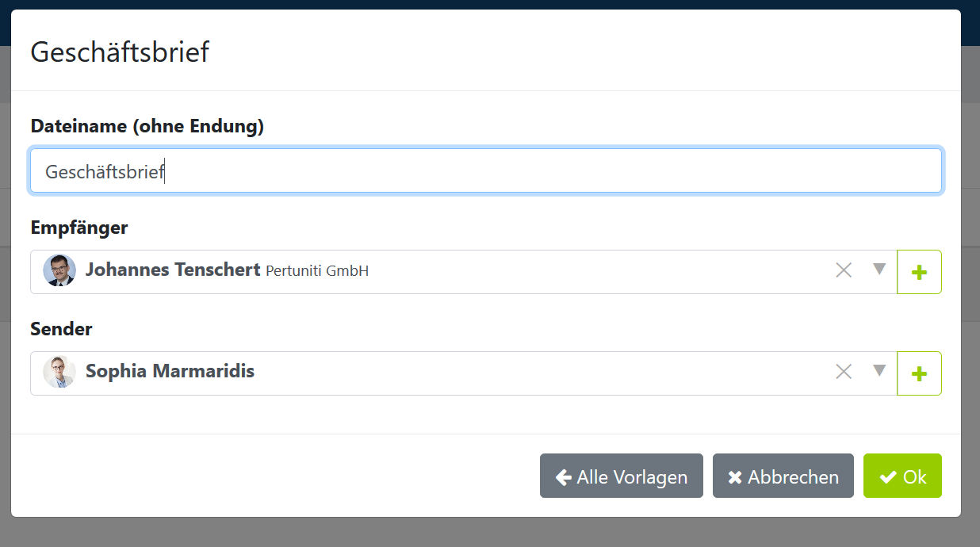The image size is (980, 547).
Task: Click Sophia Marmaridis's avatar photo
Action: (x=59, y=372)
